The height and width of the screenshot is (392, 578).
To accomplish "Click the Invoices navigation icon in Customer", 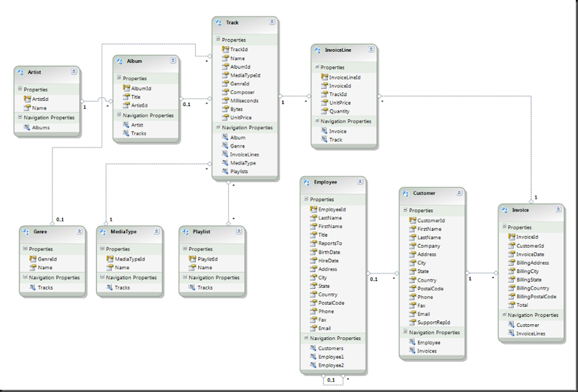I will tap(413, 351).
